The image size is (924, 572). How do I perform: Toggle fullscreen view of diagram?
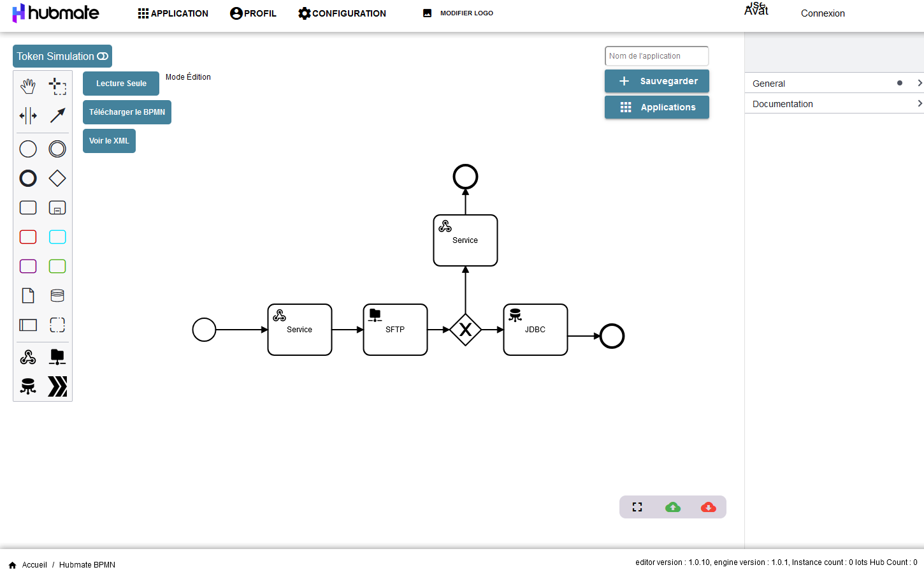coord(637,507)
